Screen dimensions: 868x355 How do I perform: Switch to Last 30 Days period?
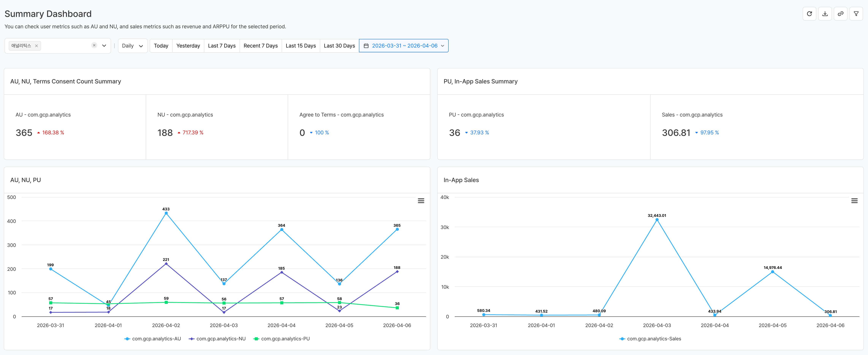coord(339,46)
